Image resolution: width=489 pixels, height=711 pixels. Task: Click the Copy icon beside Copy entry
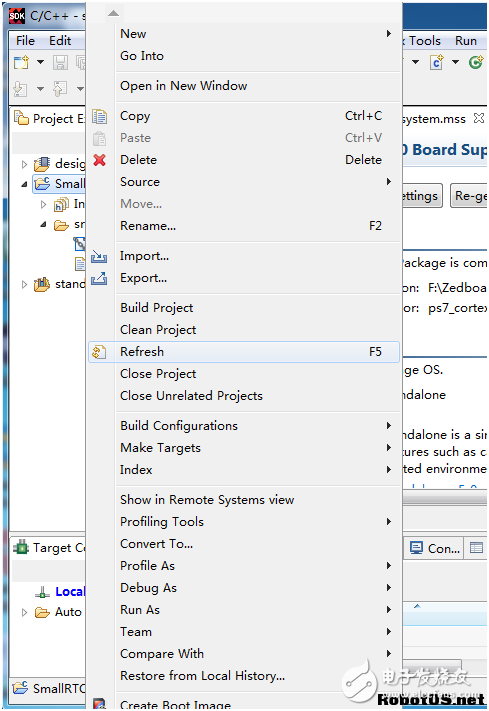pyautogui.click(x=99, y=117)
